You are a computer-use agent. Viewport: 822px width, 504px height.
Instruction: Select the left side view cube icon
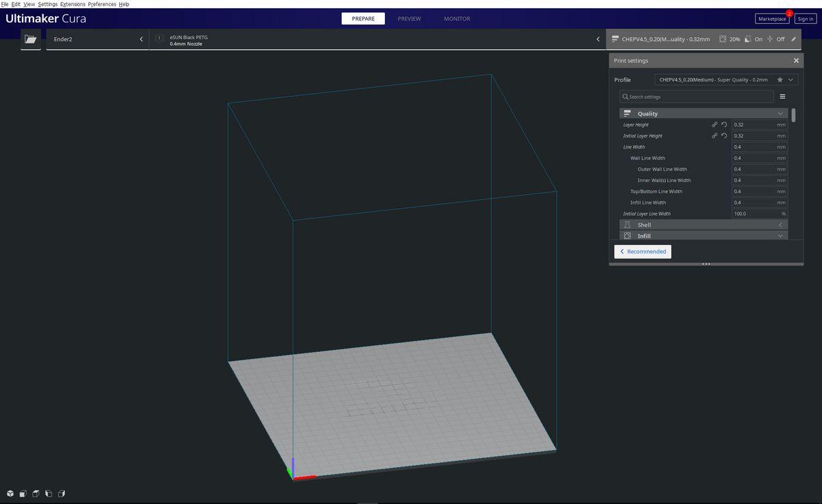[x=49, y=493]
